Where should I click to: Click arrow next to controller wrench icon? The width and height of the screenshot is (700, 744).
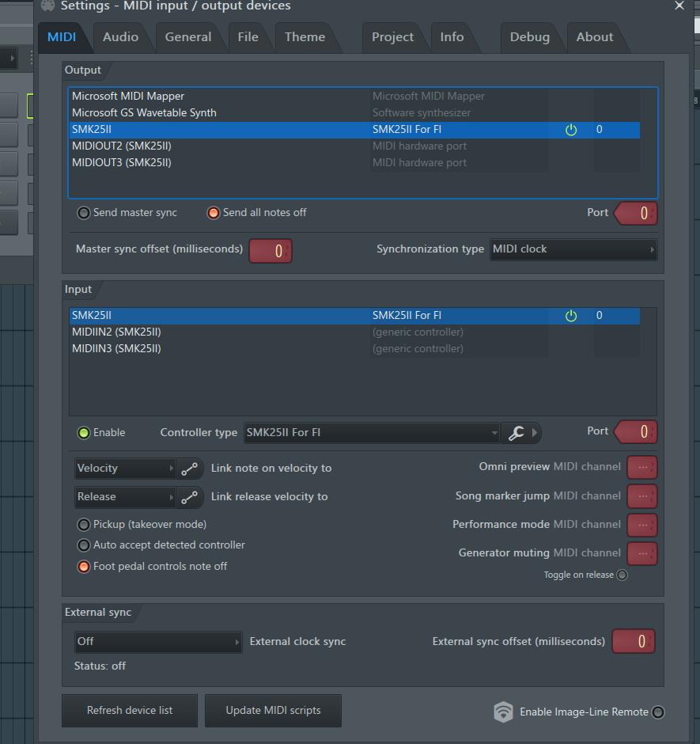click(535, 433)
